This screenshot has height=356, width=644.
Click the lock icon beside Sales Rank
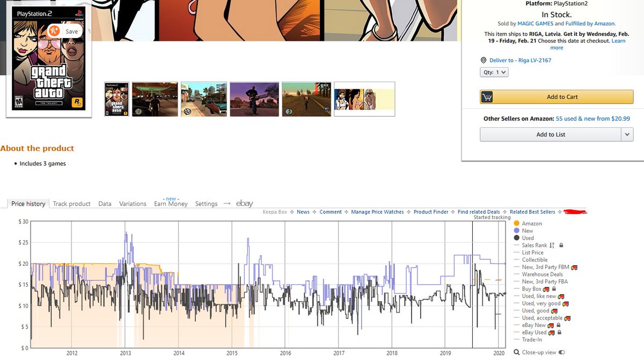point(561,245)
